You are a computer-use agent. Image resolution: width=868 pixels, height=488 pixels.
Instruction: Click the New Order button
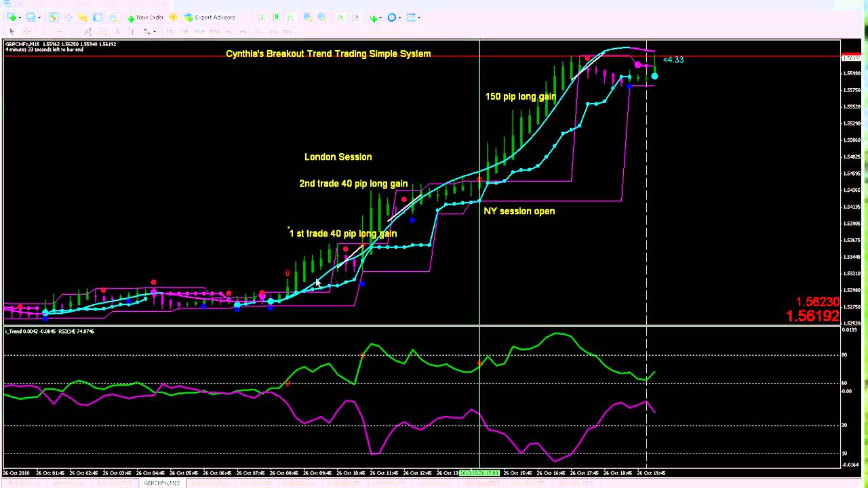click(146, 18)
